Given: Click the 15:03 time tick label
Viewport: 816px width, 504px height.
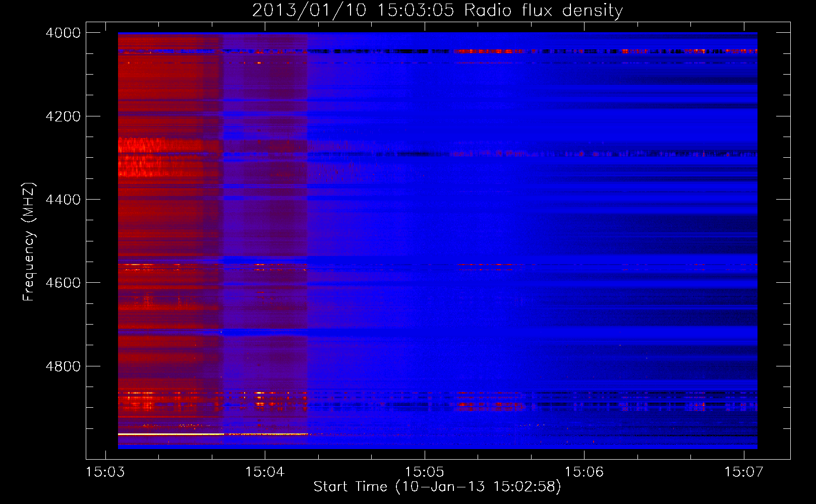Looking at the screenshot, I should [x=105, y=472].
